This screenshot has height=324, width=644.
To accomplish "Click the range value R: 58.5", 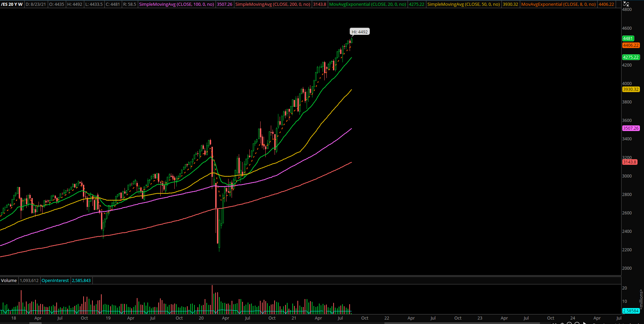I will coord(130,4).
